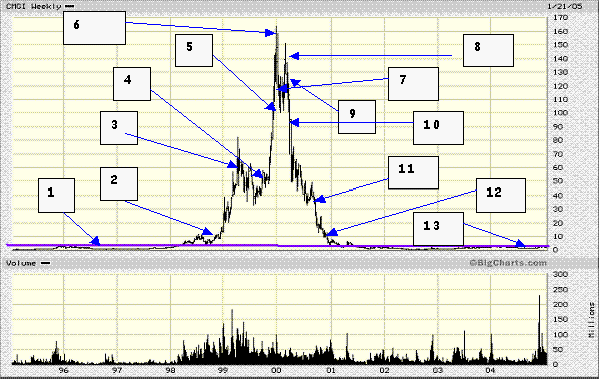This screenshot has width=599, height=379.
Task: Click the 300 volume axis label
Action: [560, 274]
